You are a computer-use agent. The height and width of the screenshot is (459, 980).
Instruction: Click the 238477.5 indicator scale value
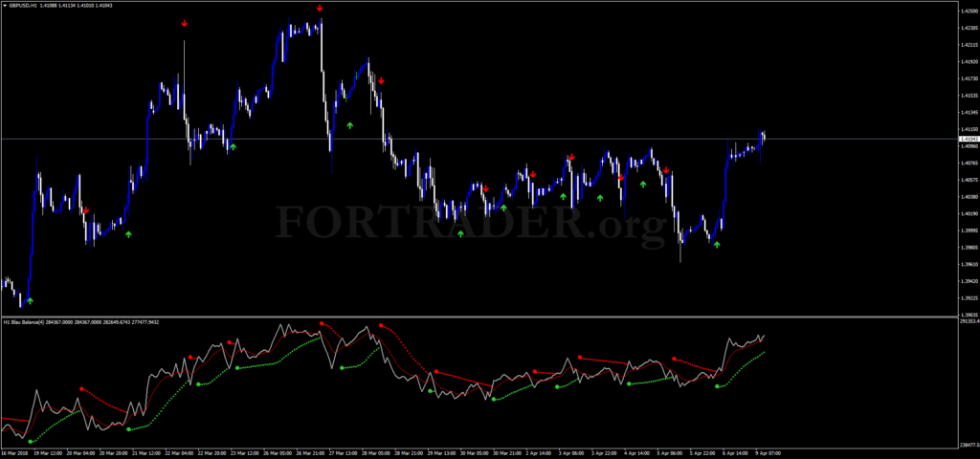point(969,446)
